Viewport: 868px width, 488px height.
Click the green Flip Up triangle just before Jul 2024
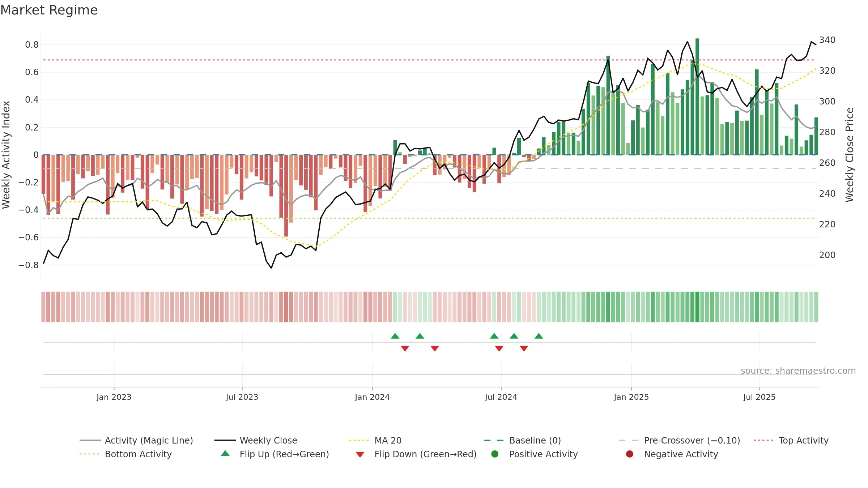coord(494,336)
